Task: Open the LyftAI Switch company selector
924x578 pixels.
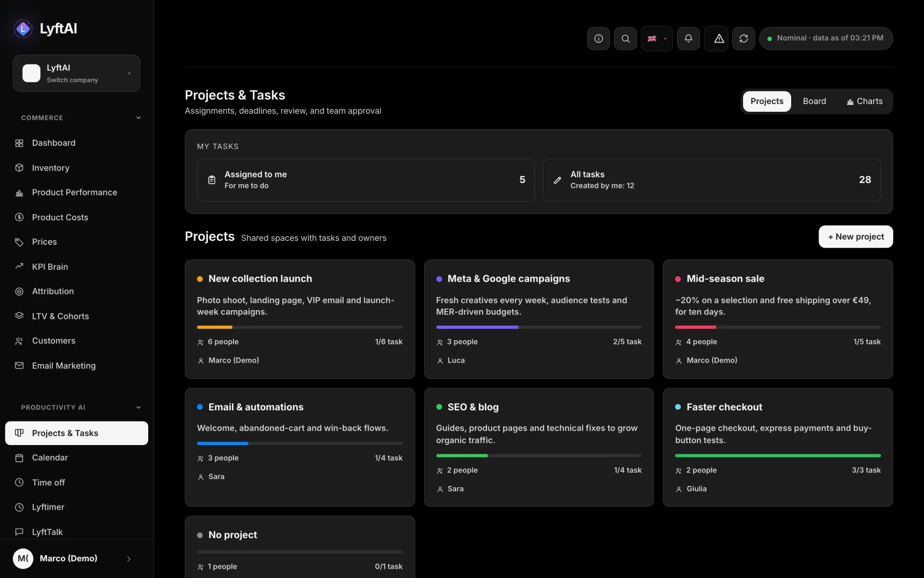Action: coord(77,73)
